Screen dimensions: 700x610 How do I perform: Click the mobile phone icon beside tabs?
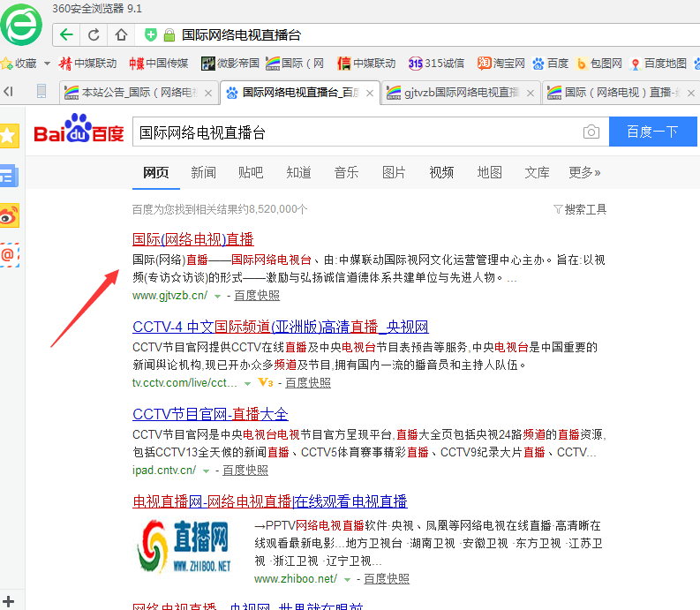[41, 91]
